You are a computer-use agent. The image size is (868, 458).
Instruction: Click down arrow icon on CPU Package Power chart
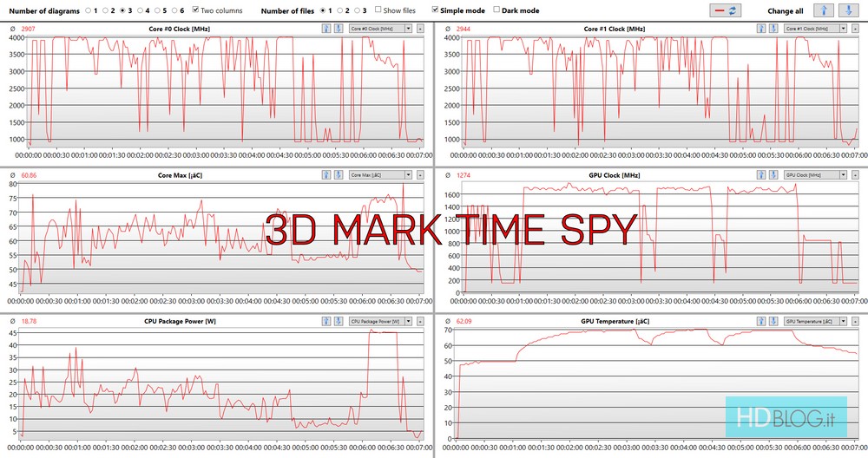339,321
